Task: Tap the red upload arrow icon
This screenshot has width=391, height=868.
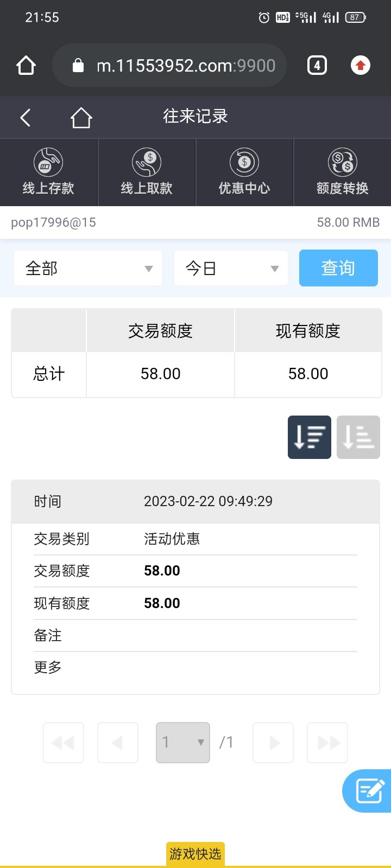Action: [x=360, y=66]
